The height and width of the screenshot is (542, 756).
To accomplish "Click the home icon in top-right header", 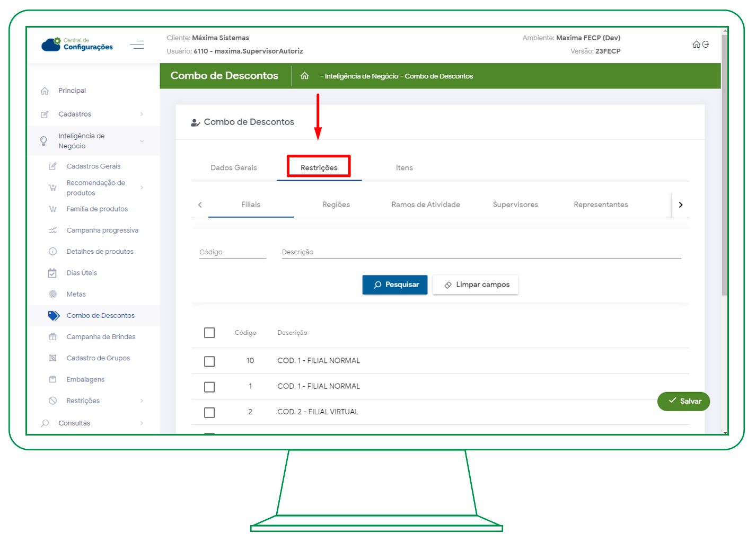I will tap(696, 45).
